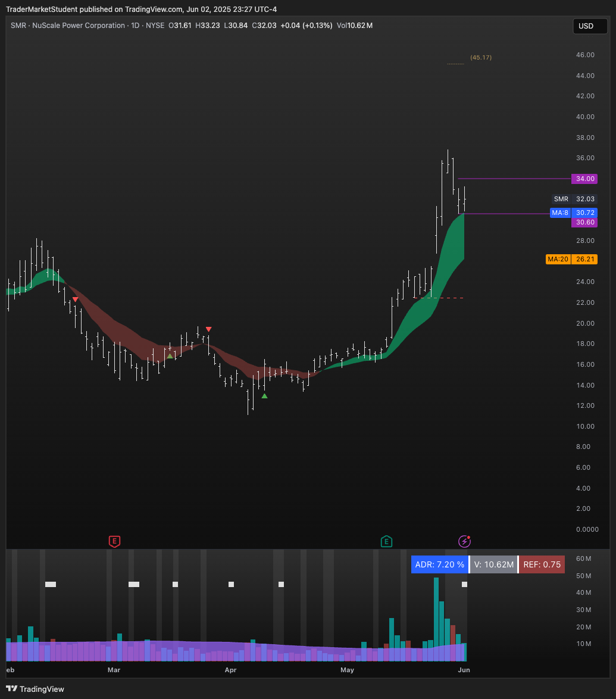The height and width of the screenshot is (699, 616).
Task: Click the Vol10.62 M header value
Action: (x=355, y=26)
